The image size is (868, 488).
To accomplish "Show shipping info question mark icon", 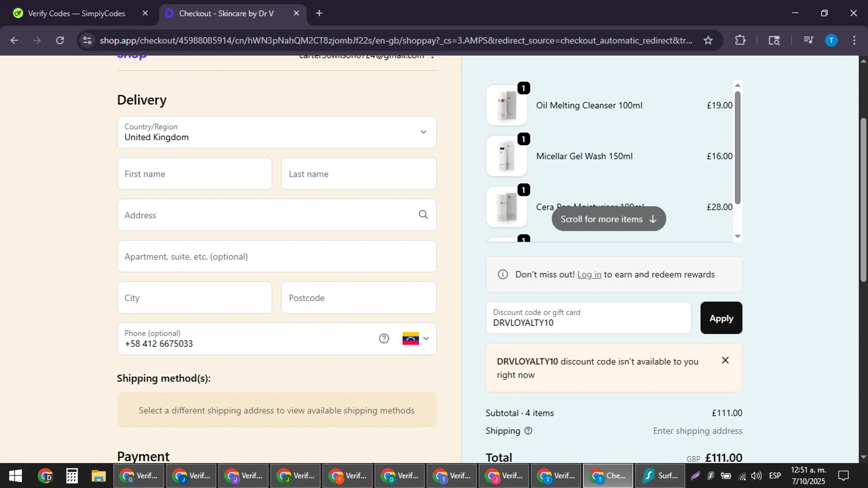I will click(528, 431).
